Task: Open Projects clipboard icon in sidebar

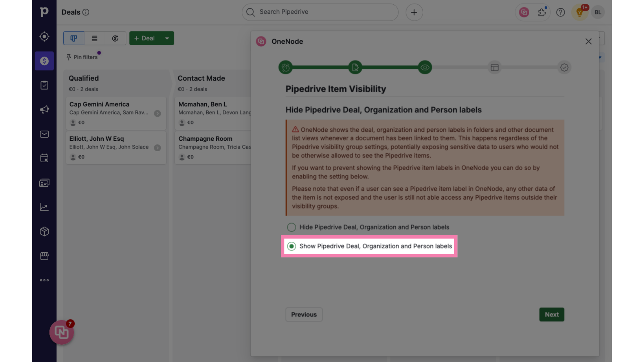Action: tap(44, 85)
